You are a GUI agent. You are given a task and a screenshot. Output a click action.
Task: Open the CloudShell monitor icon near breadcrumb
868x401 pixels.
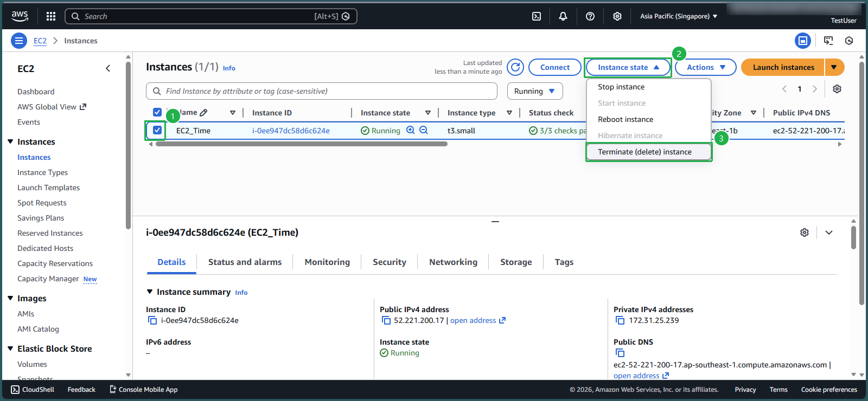coord(828,41)
